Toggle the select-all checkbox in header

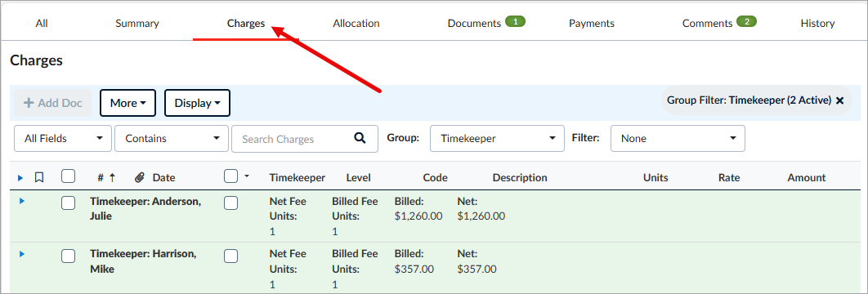pyautogui.click(x=68, y=176)
